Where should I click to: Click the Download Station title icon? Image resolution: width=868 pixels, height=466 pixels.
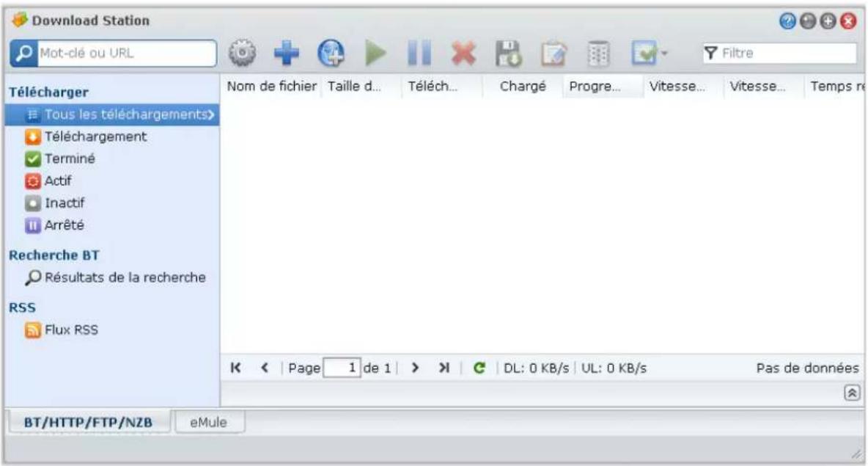tap(20, 20)
